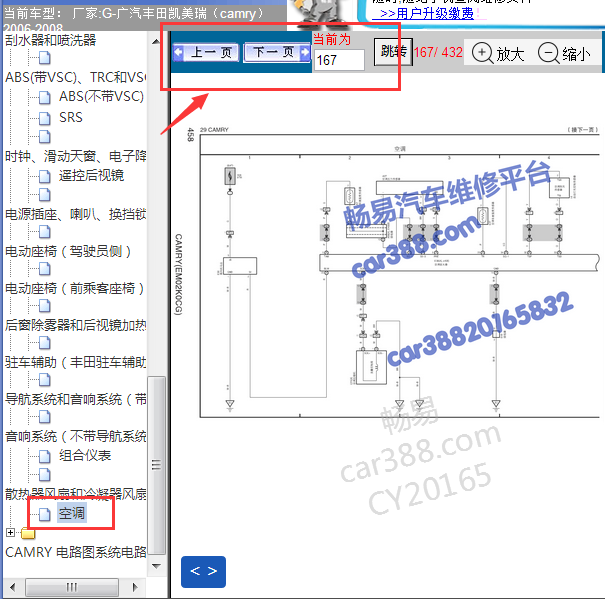Click the yellow folder icon above CAMRY 电路图
This screenshot has height=599, width=605.
coord(28,533)
